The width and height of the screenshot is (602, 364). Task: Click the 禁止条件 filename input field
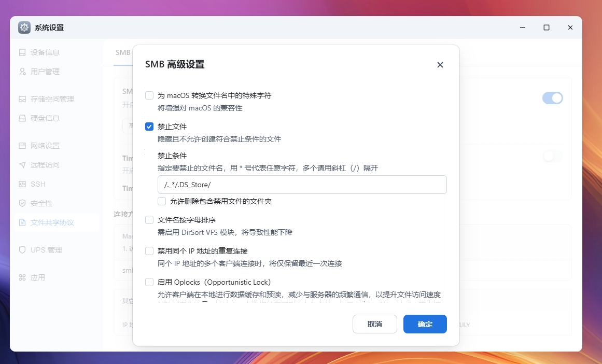[x=302, y=185]
